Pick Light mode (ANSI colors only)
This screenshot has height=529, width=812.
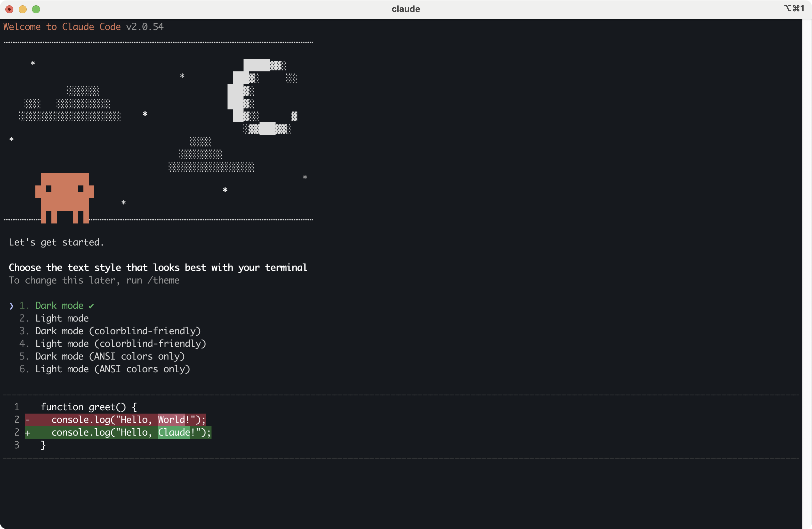click(x=112, y=369)
